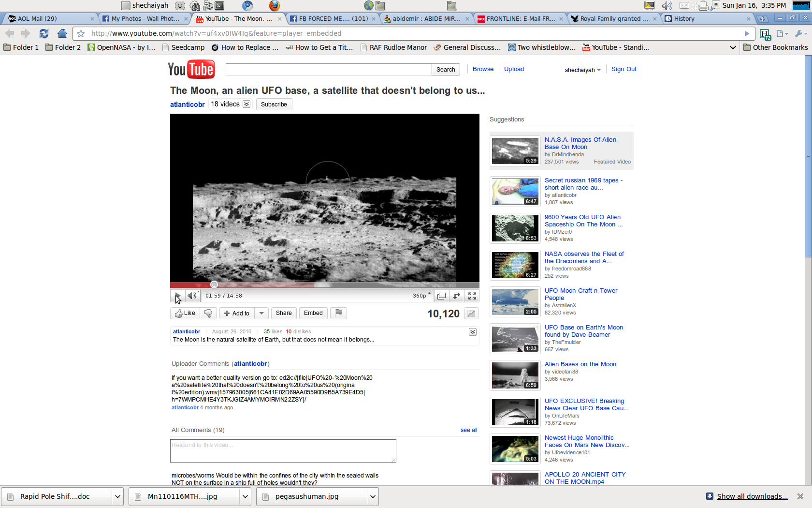Screen dimensions: 812x508
Task: Click the Respond to this video box
Action: (283, 451)
